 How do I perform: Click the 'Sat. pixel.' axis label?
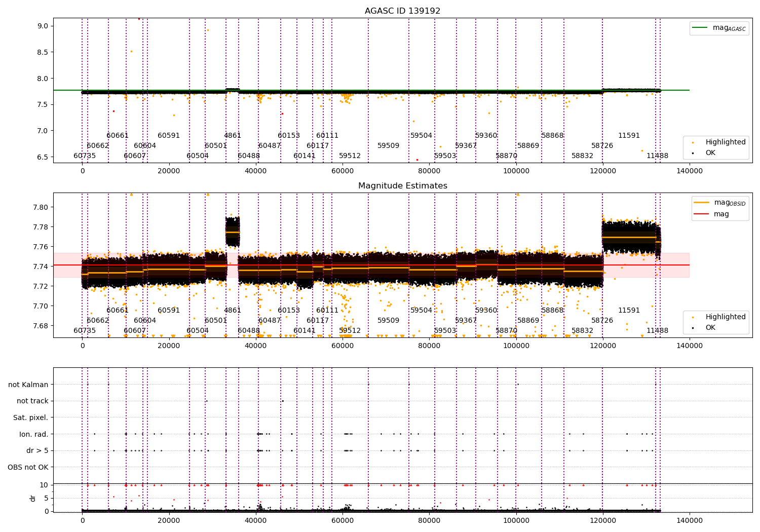tap(31, 418)
